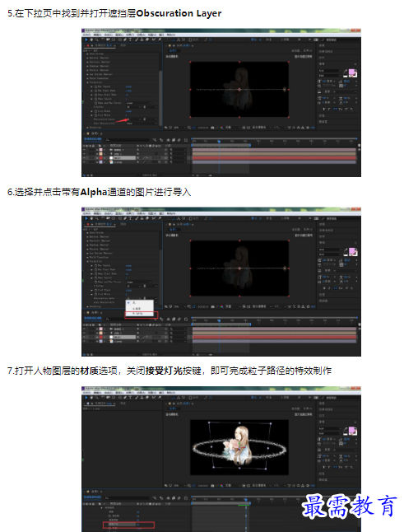This screenshot has width=404, height=532.
Task: Click the timecode display in step 7 timeline
Action: click(x=92, y=497)
